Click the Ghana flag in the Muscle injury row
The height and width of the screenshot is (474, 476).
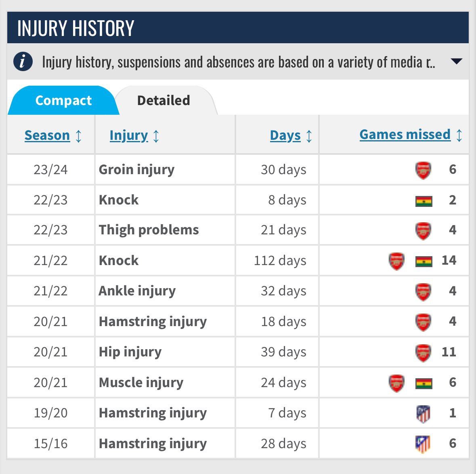(x=424, y=383)
